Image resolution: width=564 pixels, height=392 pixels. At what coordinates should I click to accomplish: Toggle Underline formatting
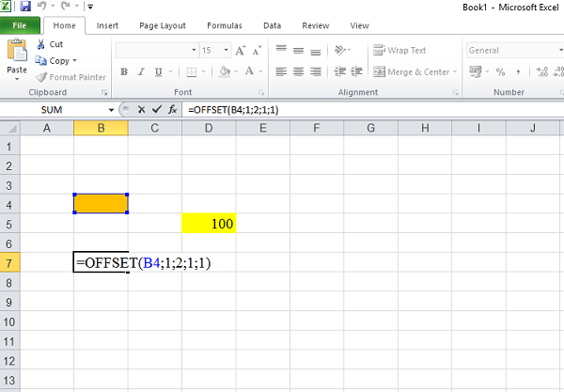(x=158, y=72)
